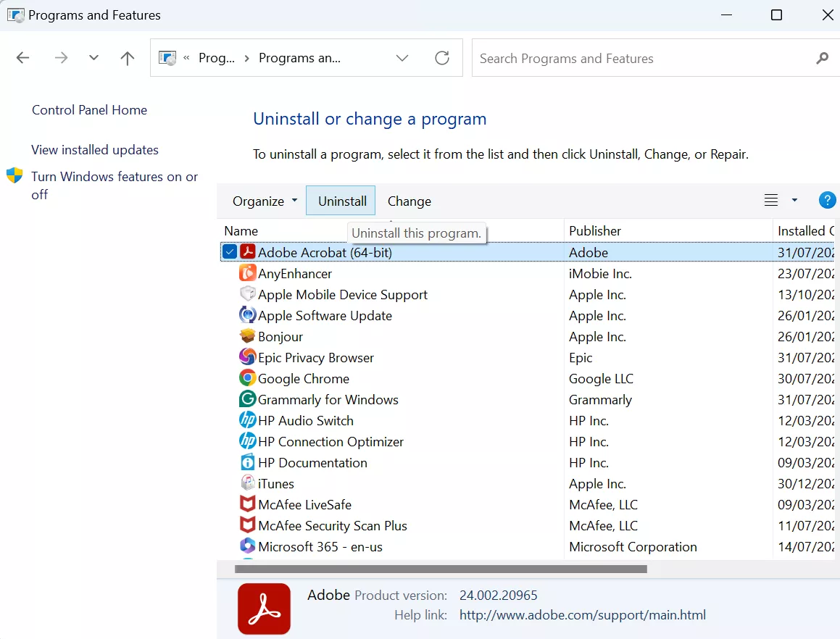The image size is (840, 639).
Task: Open the View installed updates link
Action: [x=94, y=150]
